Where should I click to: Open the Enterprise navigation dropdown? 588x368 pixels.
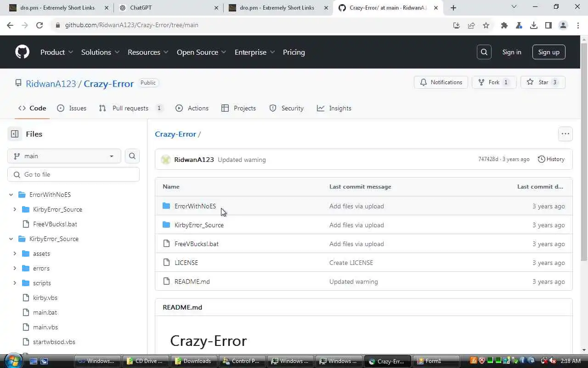pos(254,52)
